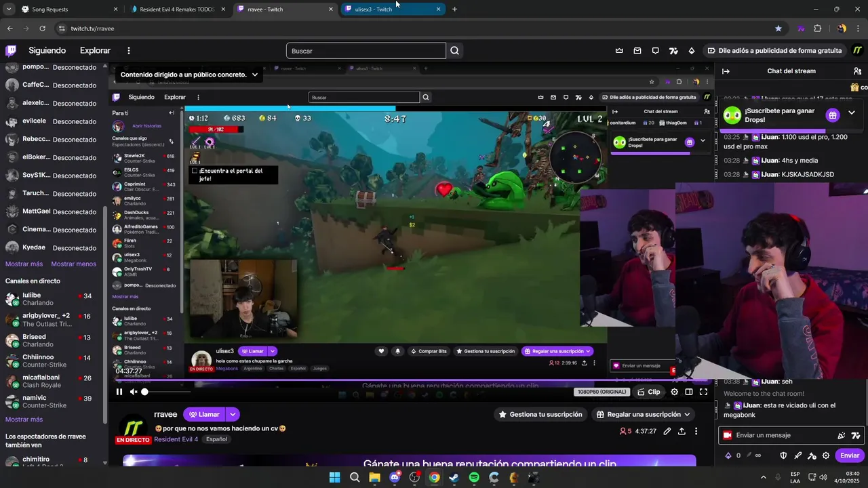Click the browser address bar URL
Screen dimensions: 868x488
click(x=93, y=28)
